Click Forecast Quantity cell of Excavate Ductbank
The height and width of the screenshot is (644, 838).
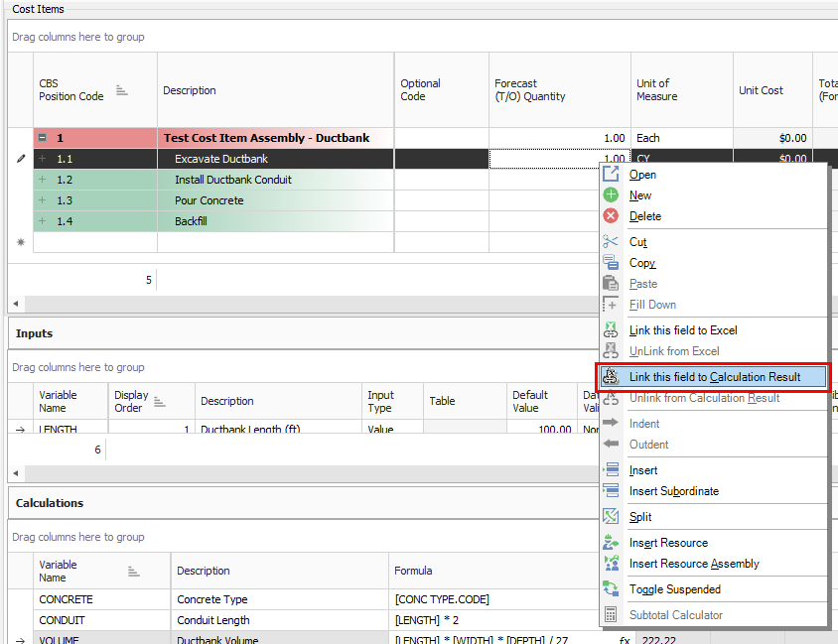(548, 159)
